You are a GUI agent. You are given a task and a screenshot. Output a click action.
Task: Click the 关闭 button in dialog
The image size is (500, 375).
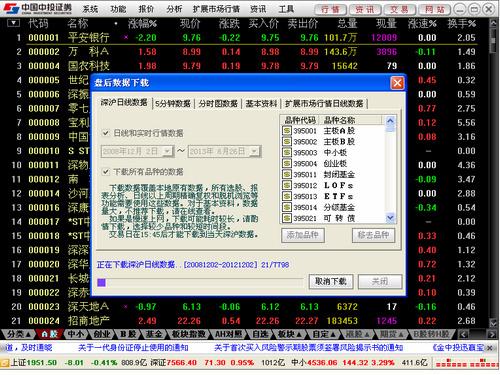click(x=380, y=282)
